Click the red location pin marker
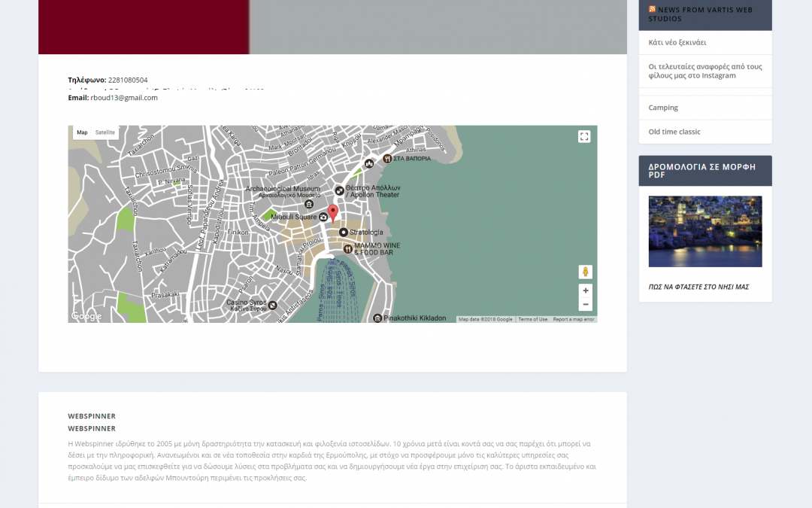Image resolution: width=812 pixels, height=508 pixels. [333, 213]
